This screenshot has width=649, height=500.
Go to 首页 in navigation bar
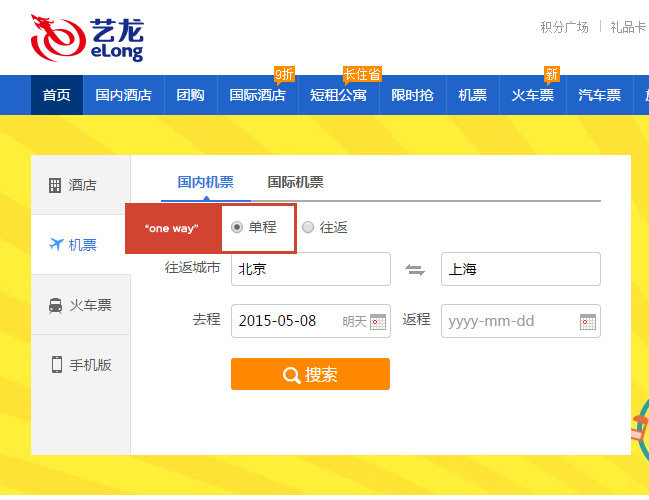[57, 95]
